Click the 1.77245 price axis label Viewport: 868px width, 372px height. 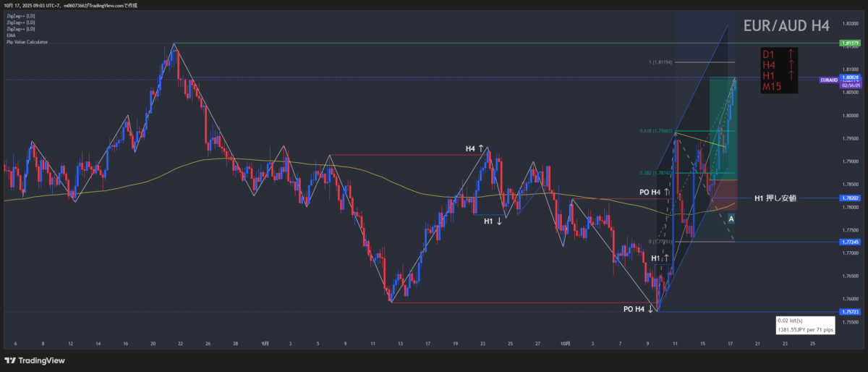tap(848, 242)
